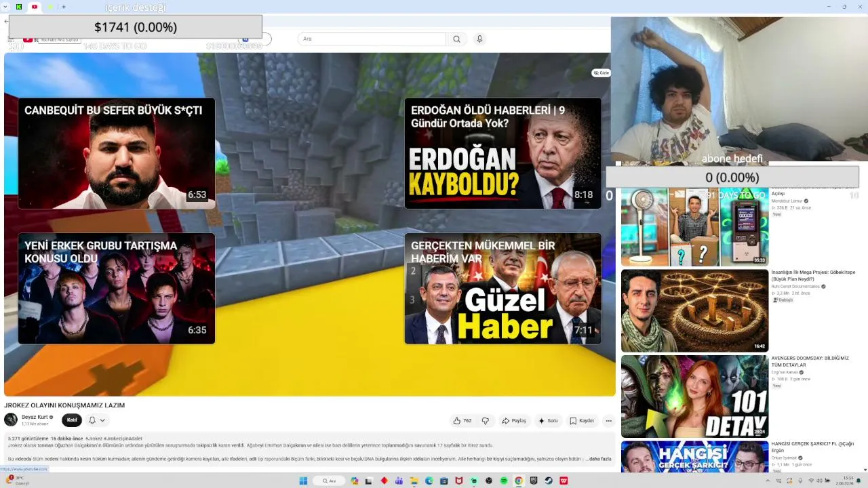Image resolution: width=868 pixels, height=488 pixels.
Task: Open the Windows Start menu
Action: [303, 481]
